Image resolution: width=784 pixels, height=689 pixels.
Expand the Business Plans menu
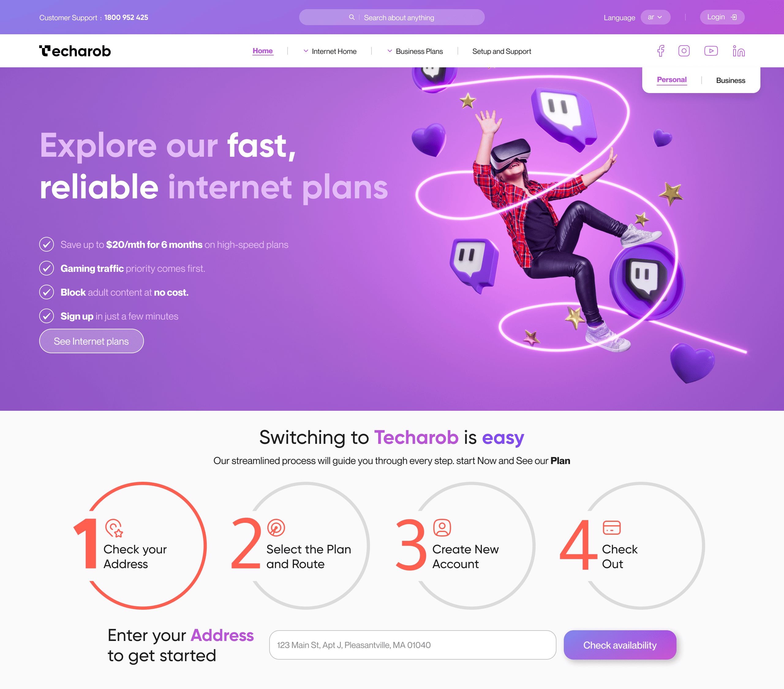(x=415, y=51)
